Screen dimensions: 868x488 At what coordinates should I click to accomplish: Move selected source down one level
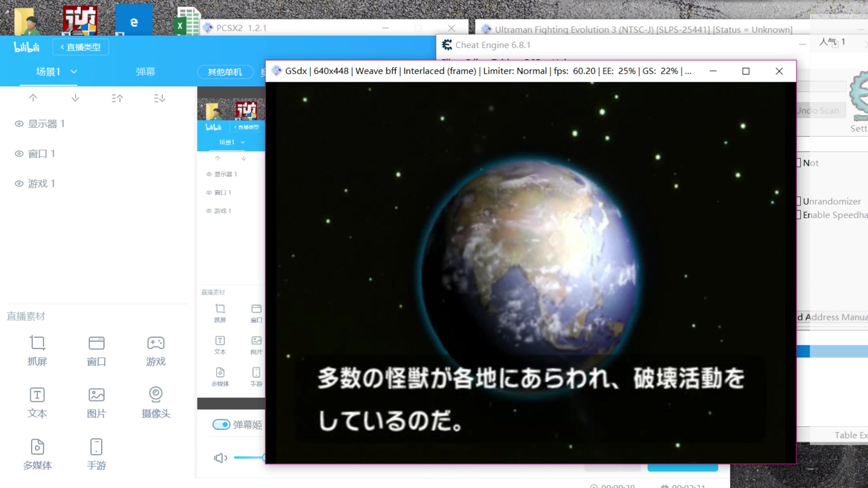pos(75,98)
